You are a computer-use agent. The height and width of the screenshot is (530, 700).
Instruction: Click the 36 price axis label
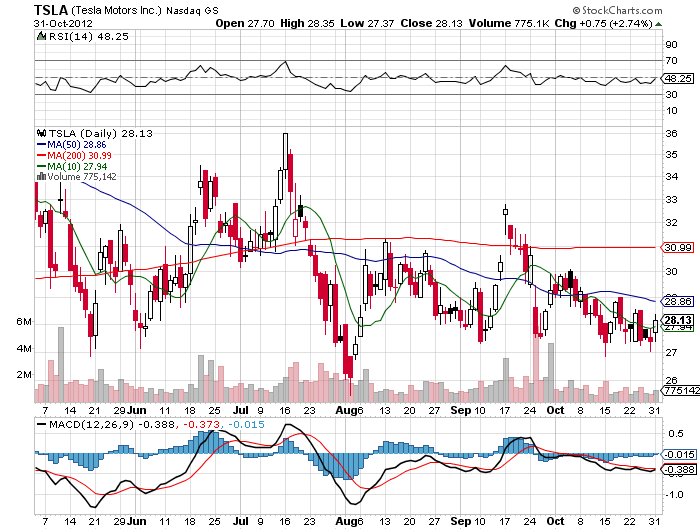671,134
